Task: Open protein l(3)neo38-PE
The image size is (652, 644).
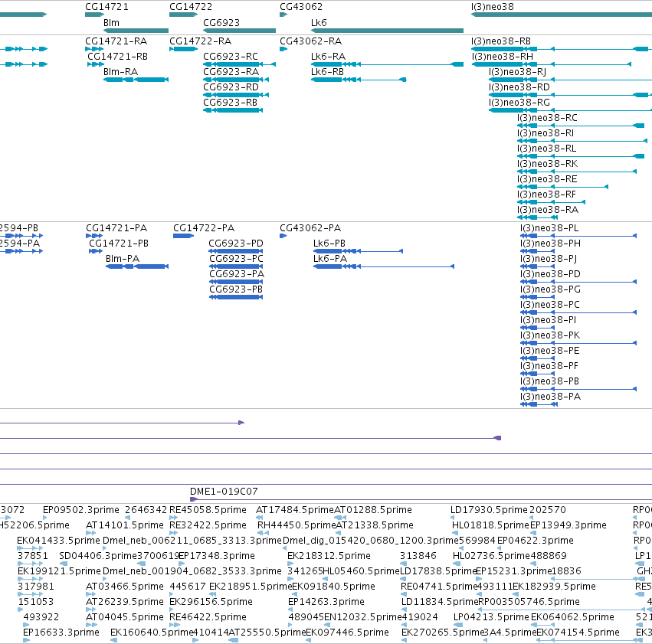Action: 550,351
